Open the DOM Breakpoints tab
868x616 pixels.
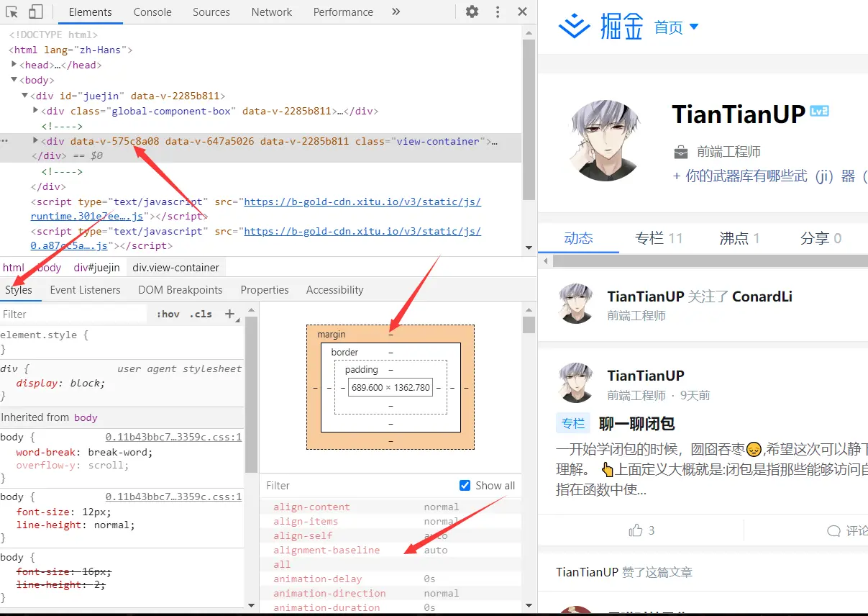tap(181, 290)
